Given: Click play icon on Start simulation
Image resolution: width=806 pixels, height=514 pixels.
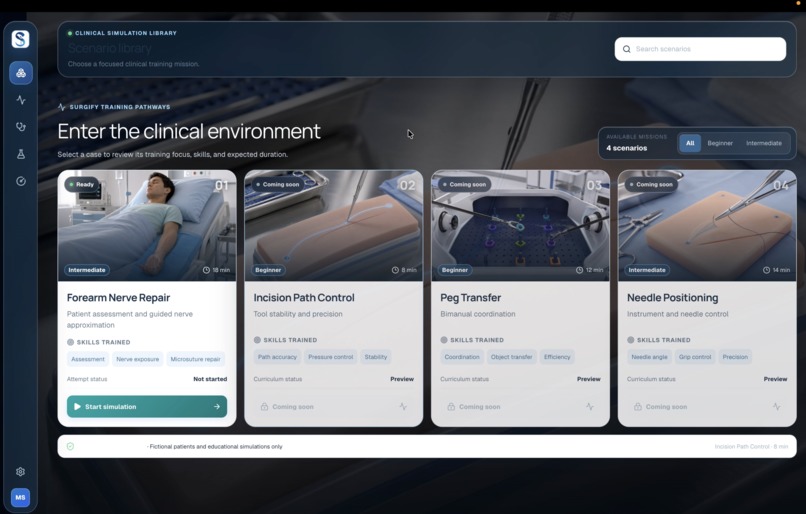Looking at the screenshot, I should tap(77, 407).
